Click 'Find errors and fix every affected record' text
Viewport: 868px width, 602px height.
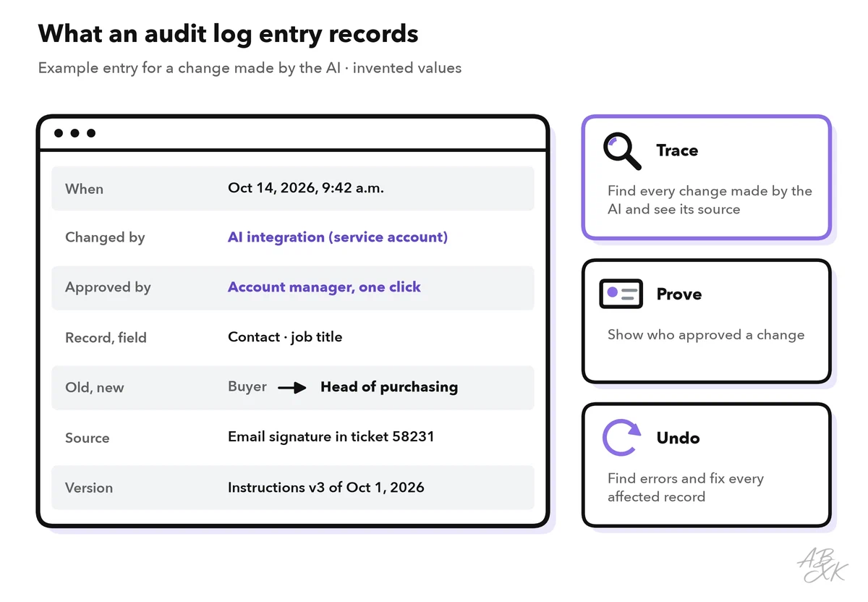[686, 488]
